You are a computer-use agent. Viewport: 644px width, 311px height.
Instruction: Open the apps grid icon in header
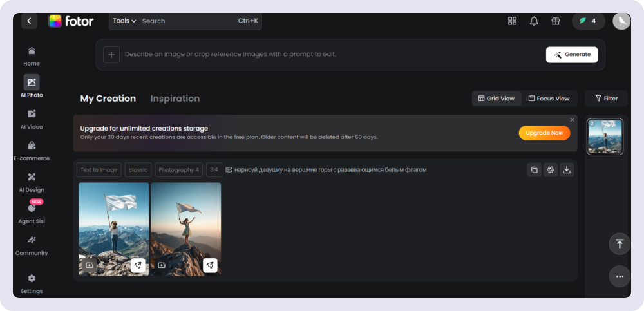(513, 21)
